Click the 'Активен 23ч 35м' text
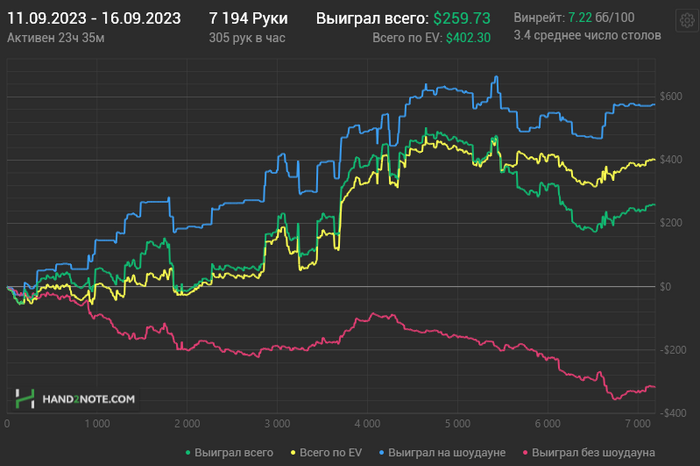 pyautogui.click(x=56, y=38)
